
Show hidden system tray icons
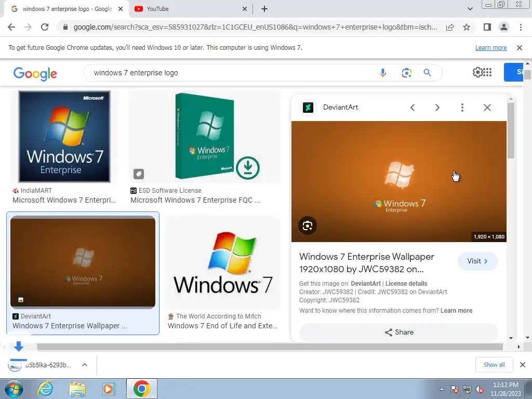pos(442,389)
